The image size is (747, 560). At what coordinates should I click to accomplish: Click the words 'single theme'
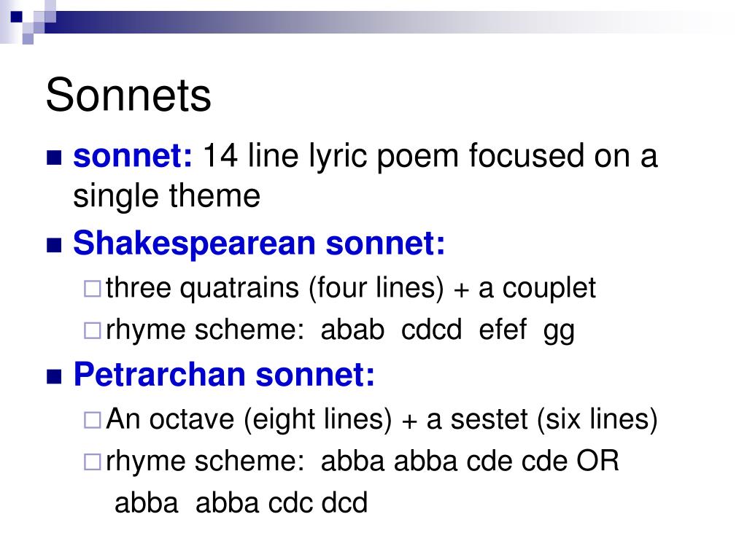point(167,196)
